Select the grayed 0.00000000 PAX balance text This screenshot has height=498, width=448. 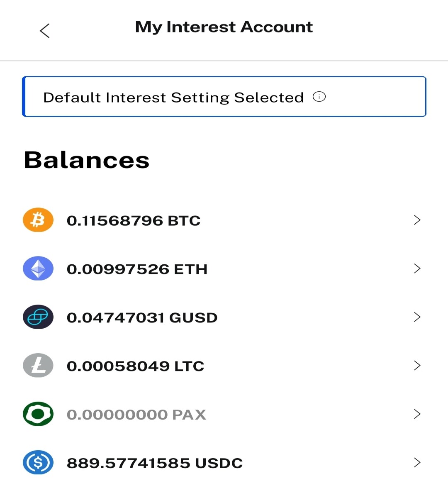coord(136,415)
